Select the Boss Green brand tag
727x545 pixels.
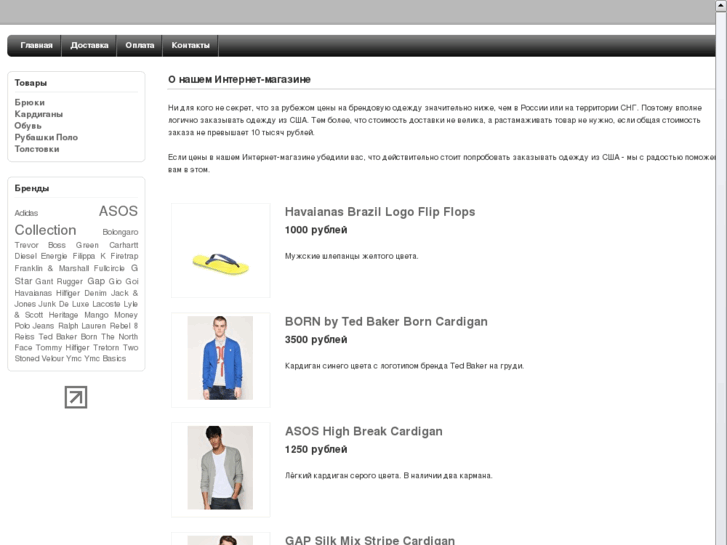pyautogui.click(x=73, y=245)
